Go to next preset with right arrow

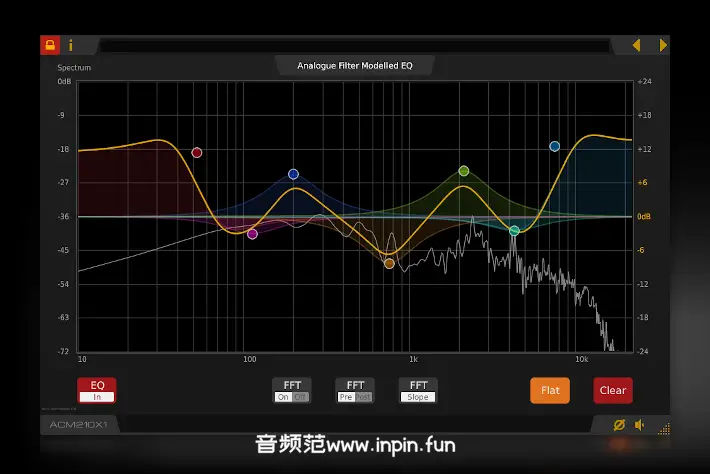pos(663,45)
